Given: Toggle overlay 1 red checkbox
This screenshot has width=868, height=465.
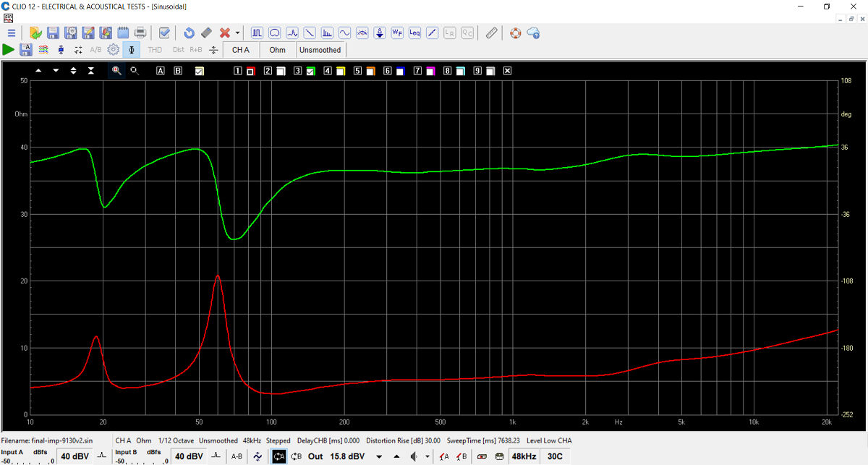Looking at the screenshot, I should 250,71.
